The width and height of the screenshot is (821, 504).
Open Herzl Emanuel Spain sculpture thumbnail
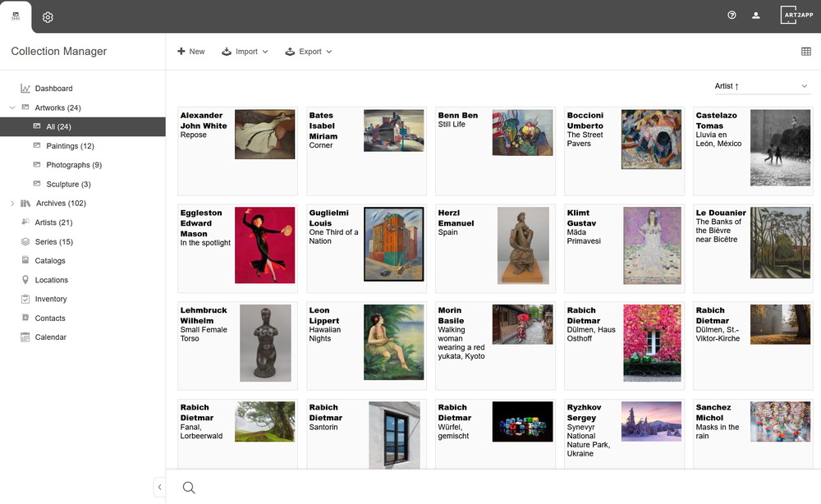click(x=523, y=245)
